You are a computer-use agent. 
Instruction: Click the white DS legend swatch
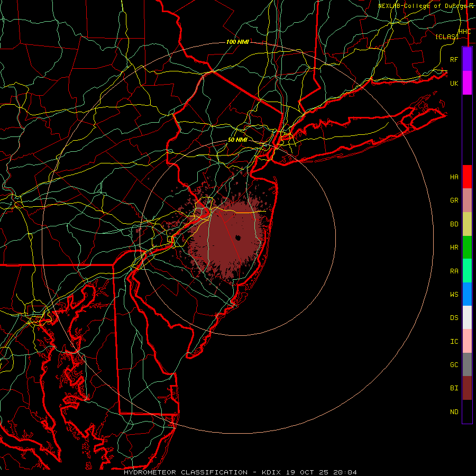(467, 317)
